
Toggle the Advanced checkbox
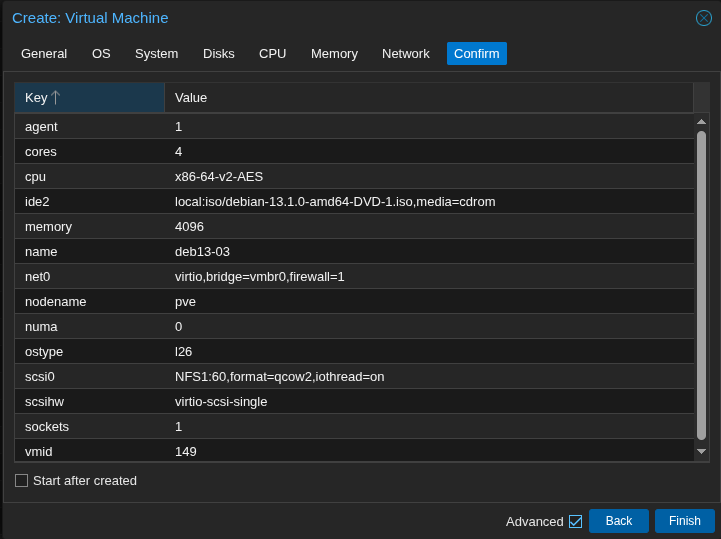575,521
